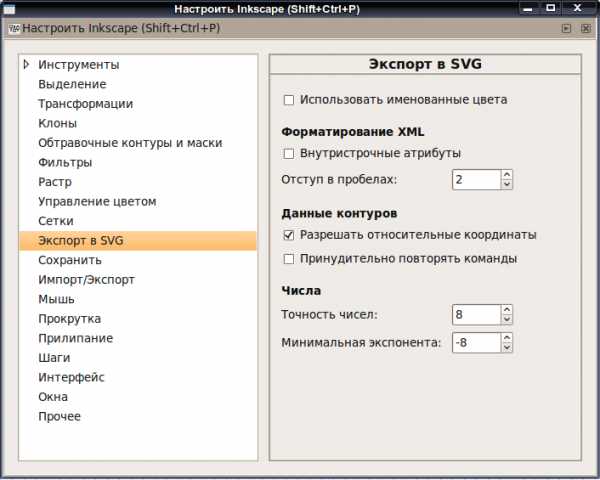This screenshot has width=600, height=480.
Task: Increase Отступ в пробелах with up arrow
Action: 507,175
